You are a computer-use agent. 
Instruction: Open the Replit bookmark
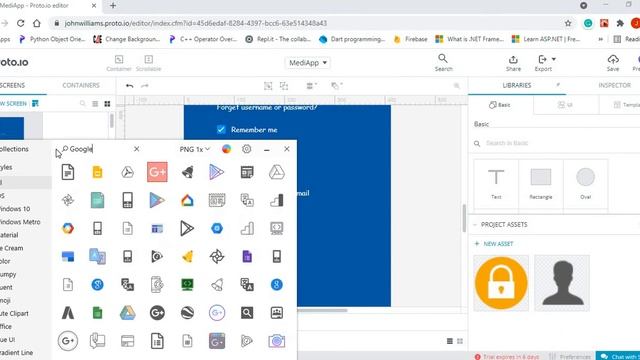click(278, 39)
